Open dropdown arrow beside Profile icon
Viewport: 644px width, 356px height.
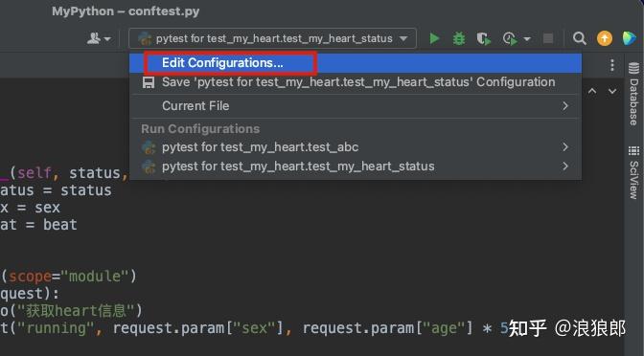[527, 39]
